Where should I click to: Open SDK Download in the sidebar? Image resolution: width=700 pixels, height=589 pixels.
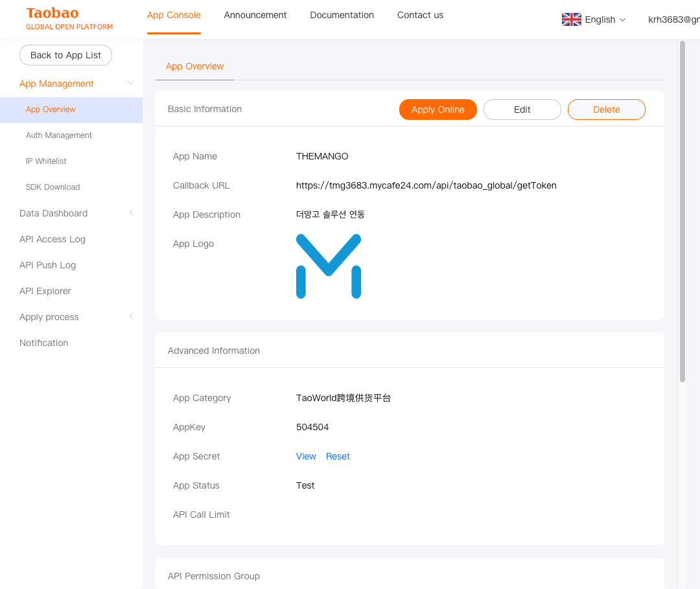52,187
